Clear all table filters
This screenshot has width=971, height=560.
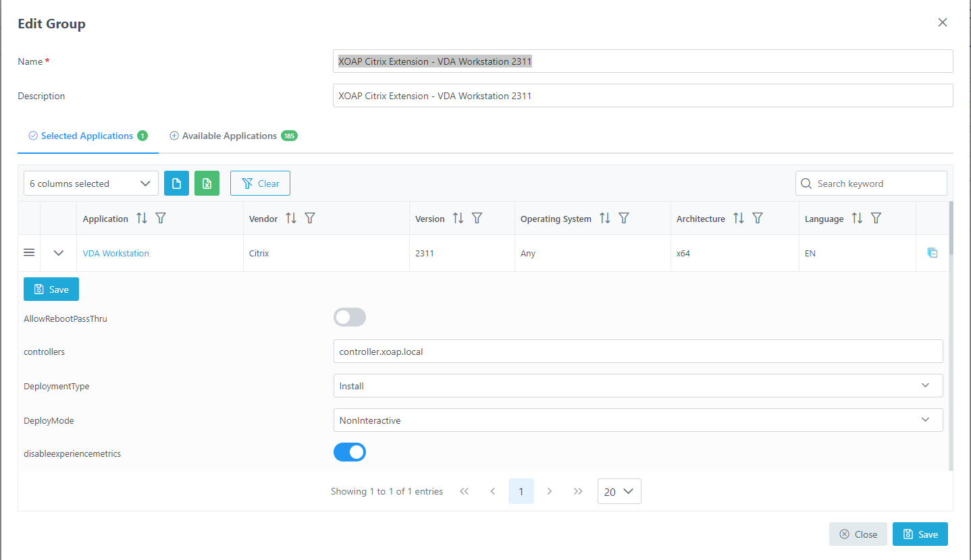pos(260,183)
